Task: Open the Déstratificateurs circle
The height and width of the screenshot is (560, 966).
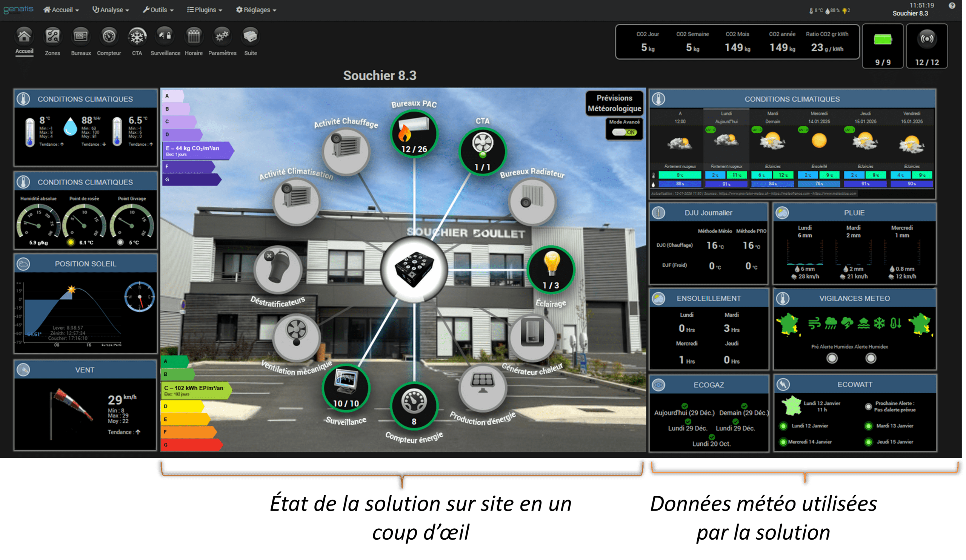Action: click(x=277, y=270)
